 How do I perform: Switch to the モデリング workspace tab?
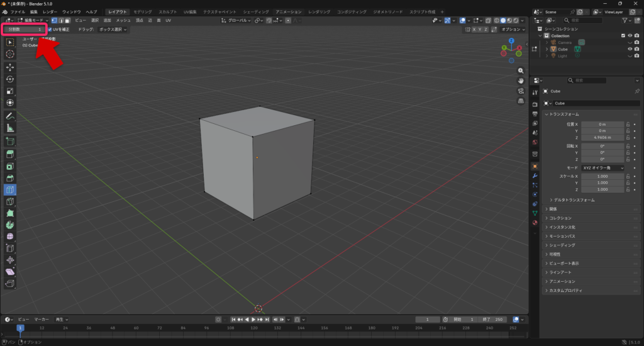pyautogui.click(x=142, y=12)
